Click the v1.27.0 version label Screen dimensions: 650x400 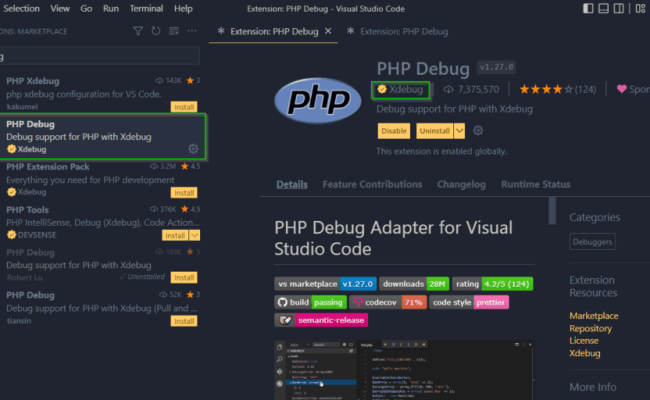496,67
